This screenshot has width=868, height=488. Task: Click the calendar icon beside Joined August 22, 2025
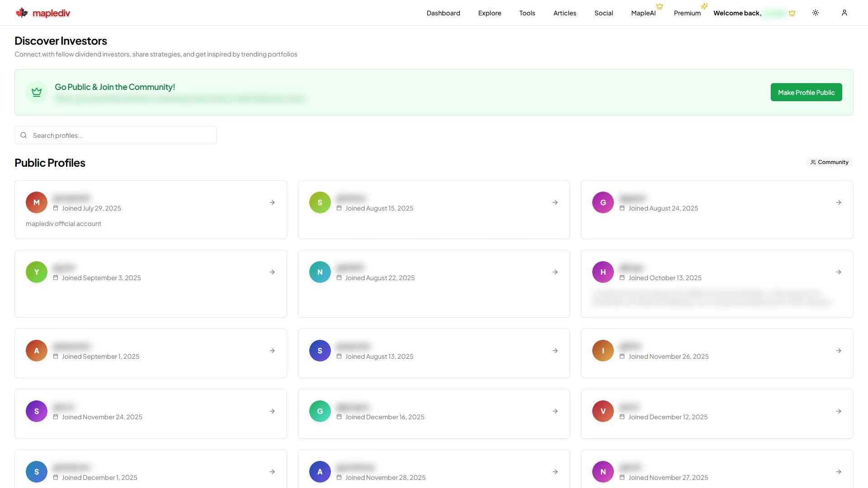(339, 277)
